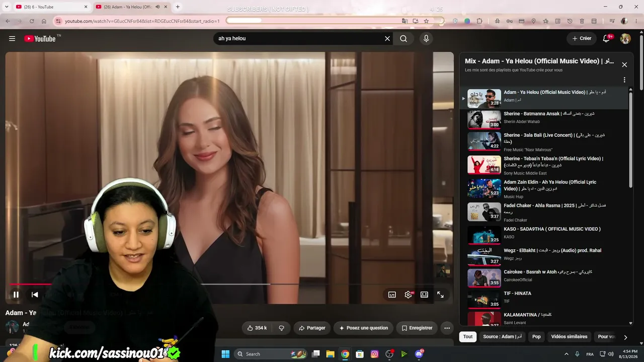Screen dimensions: 644x362
Task: Close the '(26) 6 - YouTube' tab
Action: pos(86,7)
